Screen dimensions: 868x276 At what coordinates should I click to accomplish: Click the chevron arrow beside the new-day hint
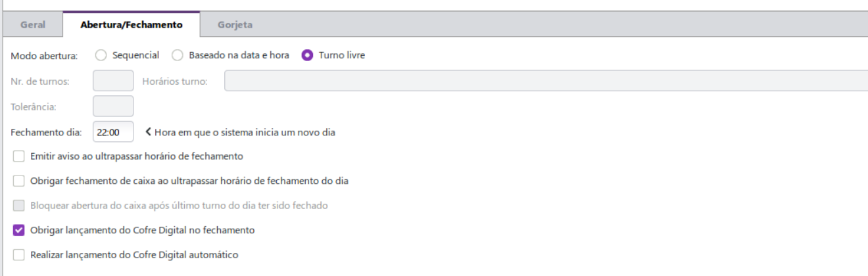149,132
